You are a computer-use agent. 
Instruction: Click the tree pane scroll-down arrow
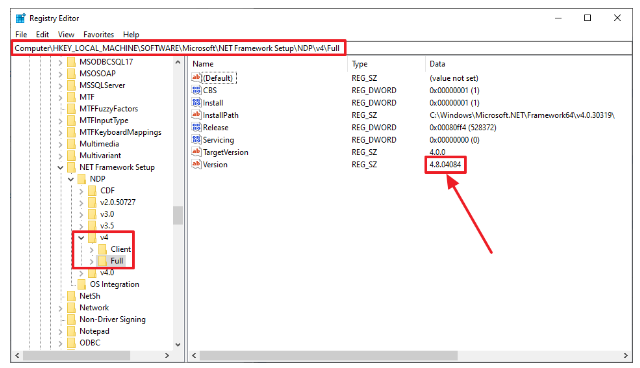pyautogui.click(x=178, y=344)
